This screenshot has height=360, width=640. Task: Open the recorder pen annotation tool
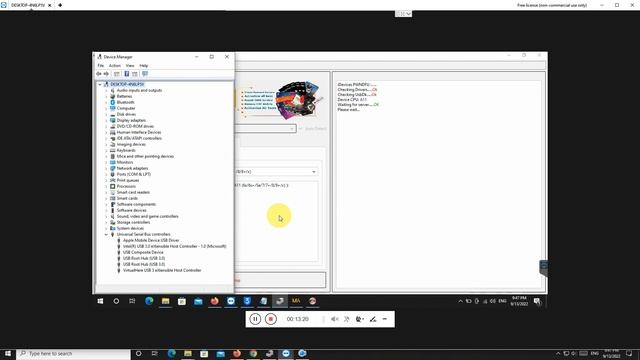coord(373,319)
